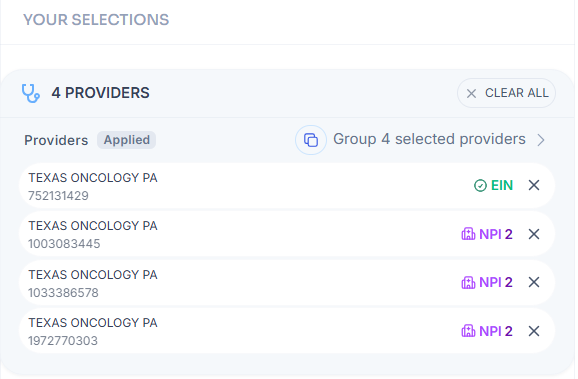This screenshot has height=379, width=578.
Task: Remove provider with NPI 1972770303
Action: pos(534,331)
